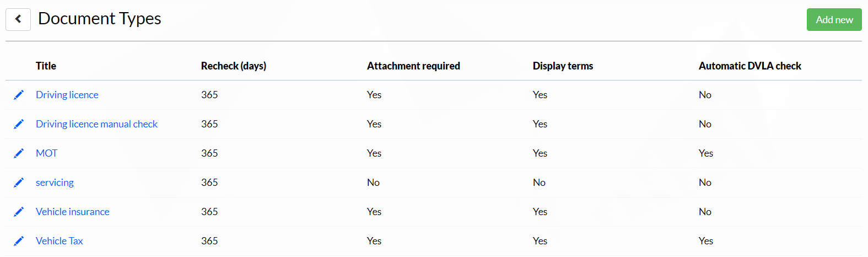The width and height of the screenshot is (868, 257).
Task: Click pencil icon for Vehicle insurance
Action: (x=19, y=212)
